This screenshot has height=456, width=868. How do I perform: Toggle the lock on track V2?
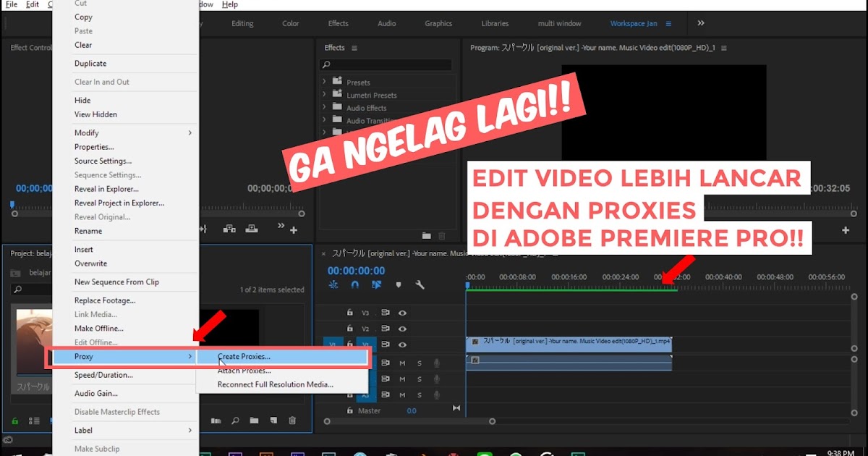tap(350, 329)
